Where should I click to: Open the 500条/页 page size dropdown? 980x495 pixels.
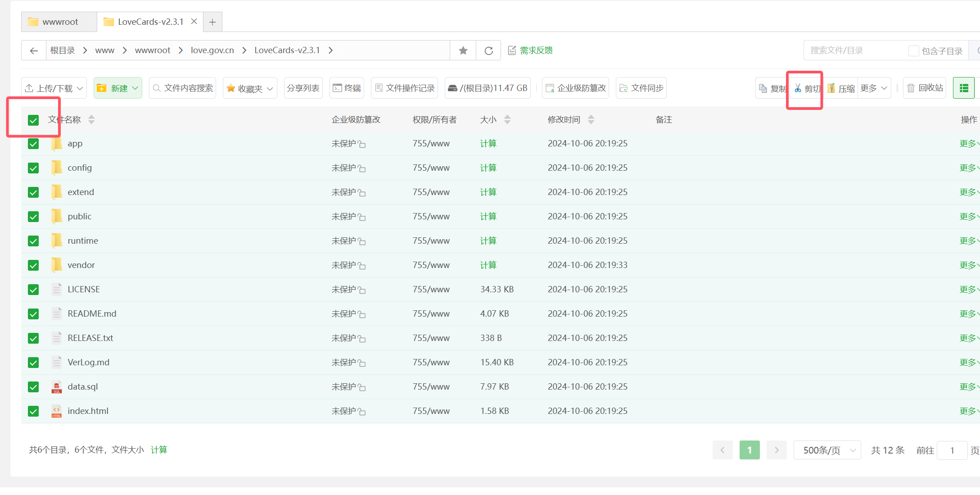pos(827,450)
